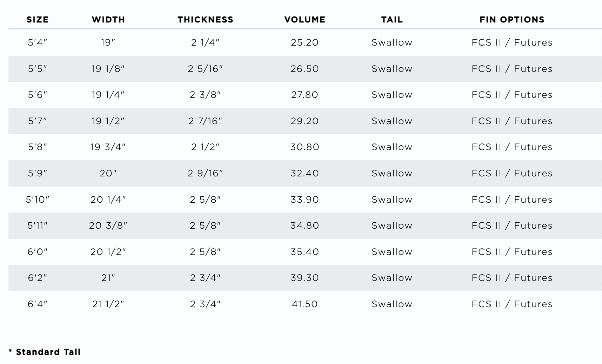The height and width of the screenshot is (364, 602).
Task: Click the 29.20 volume value
Action: tap(305, 121)
